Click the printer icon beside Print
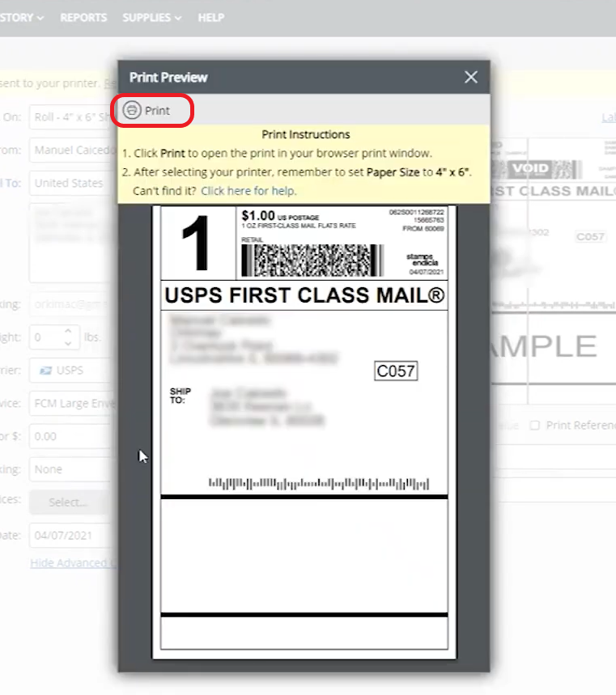 point(132,110)
